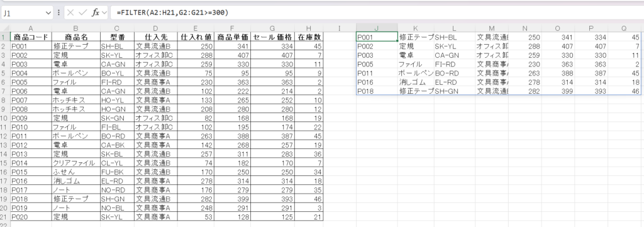Click header cell 仕入先
The image size is (644, 227).
[x=155, y=37]
